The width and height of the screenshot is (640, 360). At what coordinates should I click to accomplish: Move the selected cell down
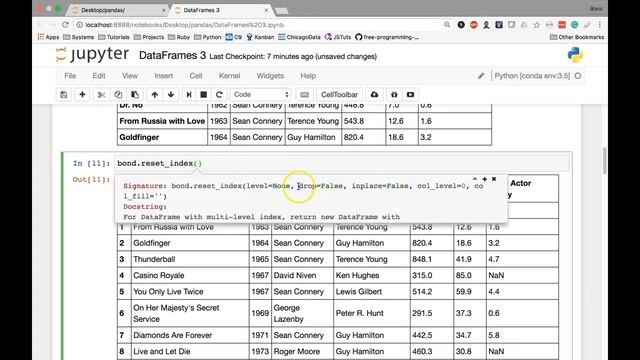coord(171,95)
